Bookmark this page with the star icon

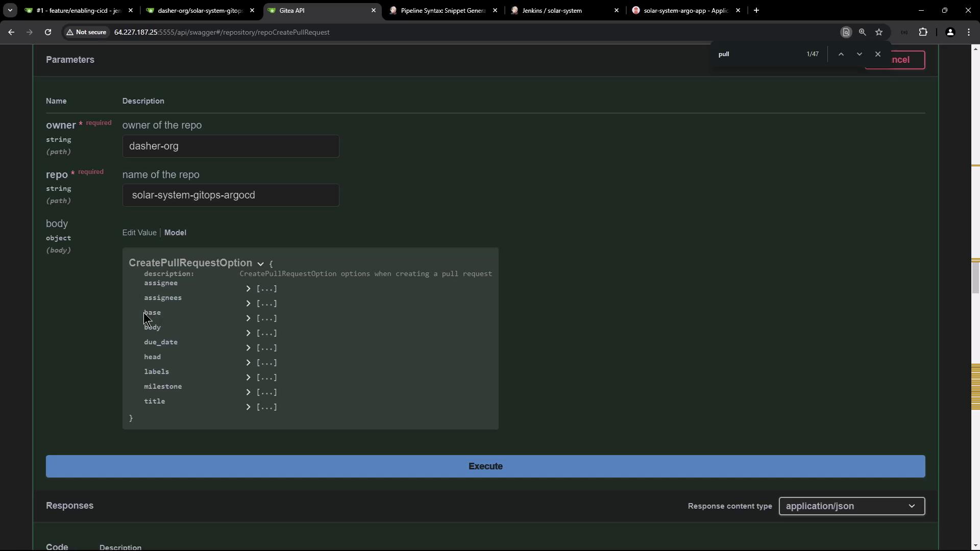(879, 32)
